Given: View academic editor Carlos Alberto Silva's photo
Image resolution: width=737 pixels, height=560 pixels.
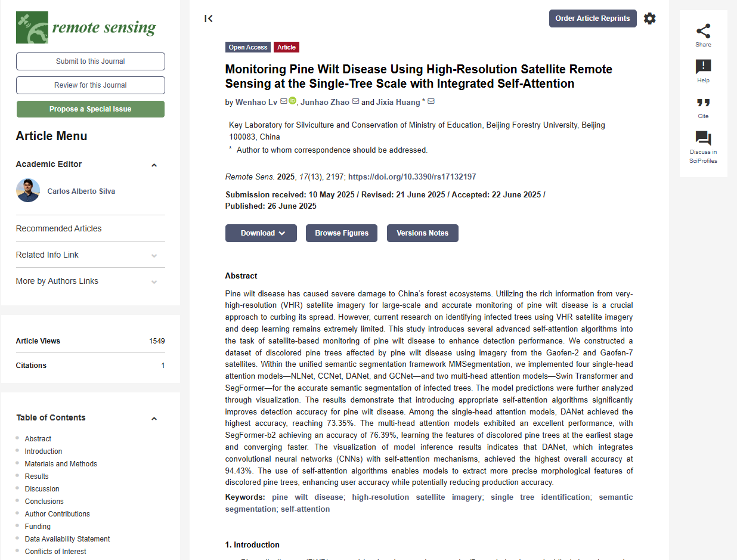Looking at the screenshot, I should click(28, 191).
